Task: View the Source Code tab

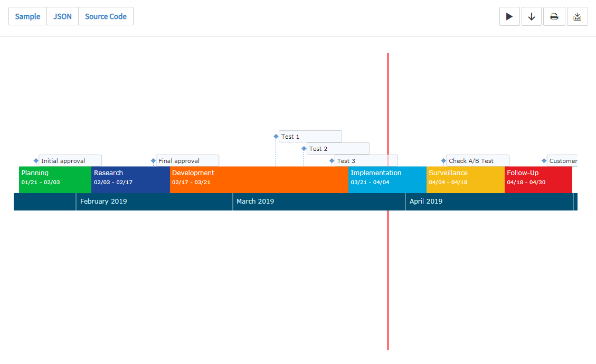Action: pos(106,16)
